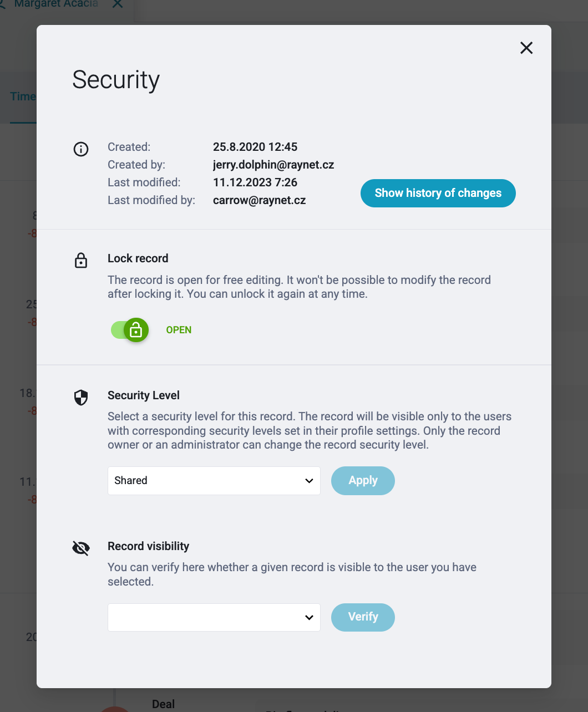Screen dimensions: 588x712
Task: Click the info circle icon beside Created
Action: coord(81,149)
